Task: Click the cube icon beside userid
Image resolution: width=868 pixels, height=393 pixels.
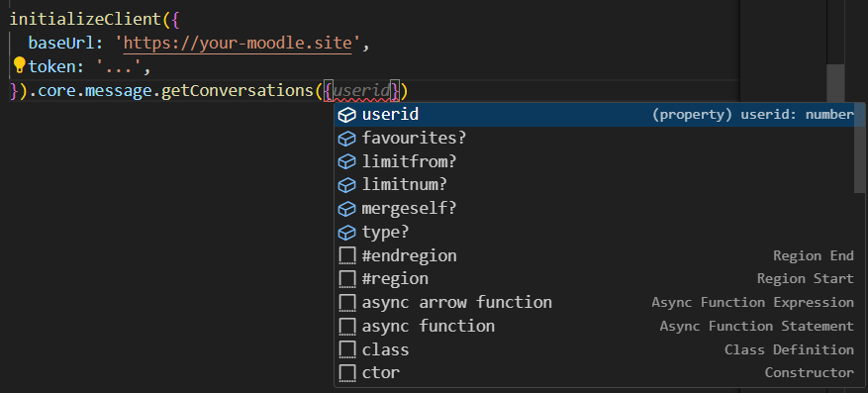Action: pyautogui.click(x=346, y=115)
